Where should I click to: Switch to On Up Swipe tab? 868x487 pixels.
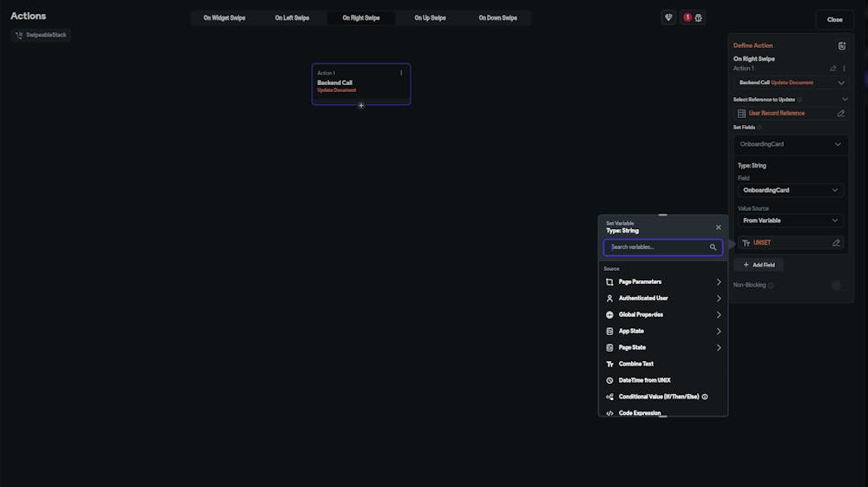[x=431, y=17]
